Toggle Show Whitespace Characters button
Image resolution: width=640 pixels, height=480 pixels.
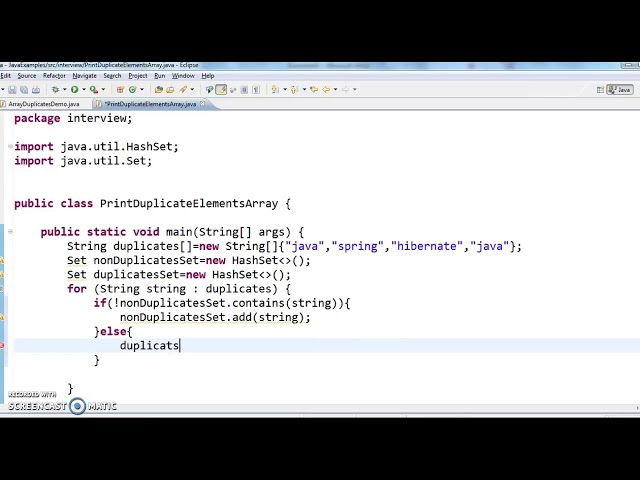coord(256,89)
